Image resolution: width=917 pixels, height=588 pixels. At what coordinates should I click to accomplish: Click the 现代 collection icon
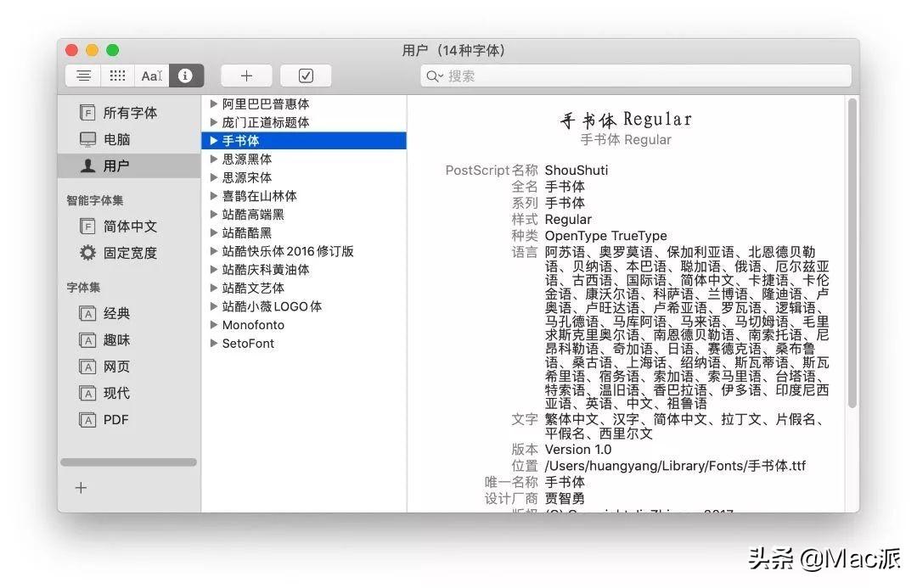(87, 394)
